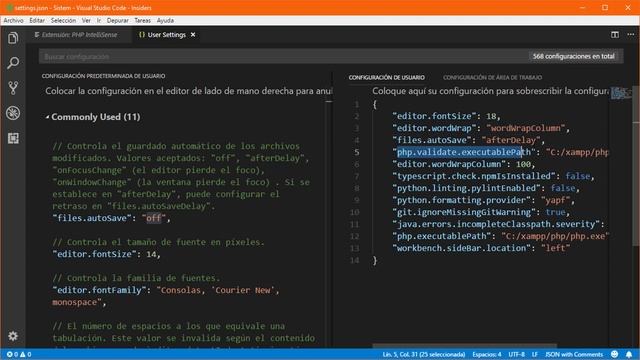Click the "editor.fontFamily" default setting

pos(166,296)
